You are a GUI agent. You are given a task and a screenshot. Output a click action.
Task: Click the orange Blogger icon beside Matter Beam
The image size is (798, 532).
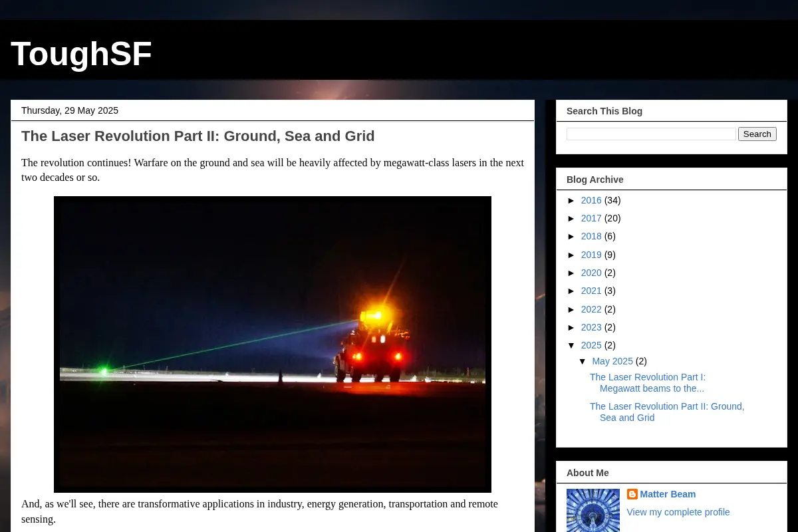[632, 494]
